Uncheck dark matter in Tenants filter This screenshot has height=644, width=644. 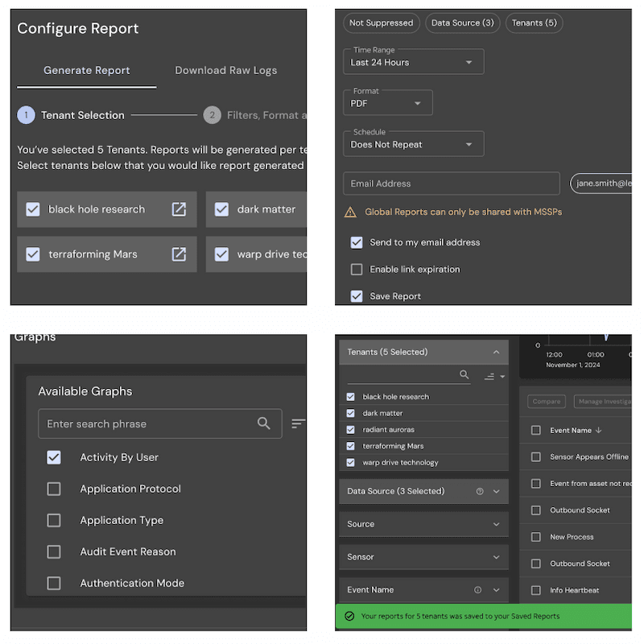[x=350, y=413]
